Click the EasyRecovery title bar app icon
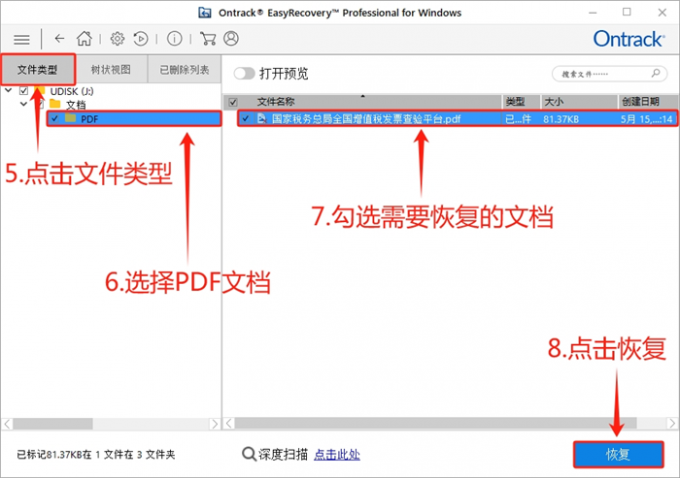Image resolution: width=680 pixels, height=478 pixels. click(x=205, y=13)
